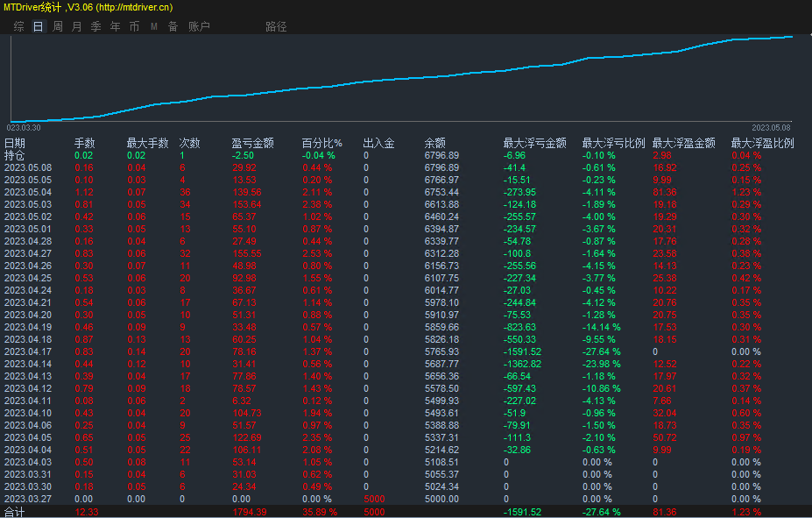The width and height of the screenshot is (812, 518).
Task: Select the 2023.04.28 date row
Action: 406,241
